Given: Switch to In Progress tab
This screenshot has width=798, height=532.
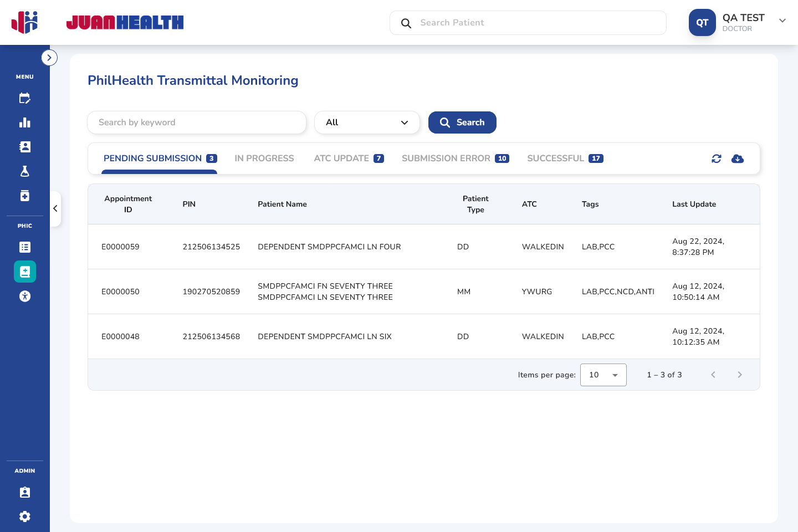Looking at the screenshot, I should click(x=264, y=158).
